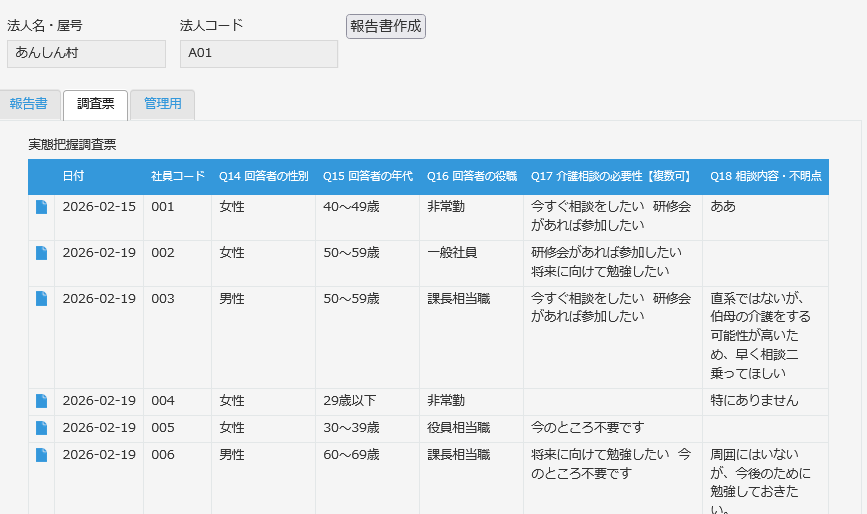Click the 法人名・屋号 field showing あんしん村

tap(86, 54)
